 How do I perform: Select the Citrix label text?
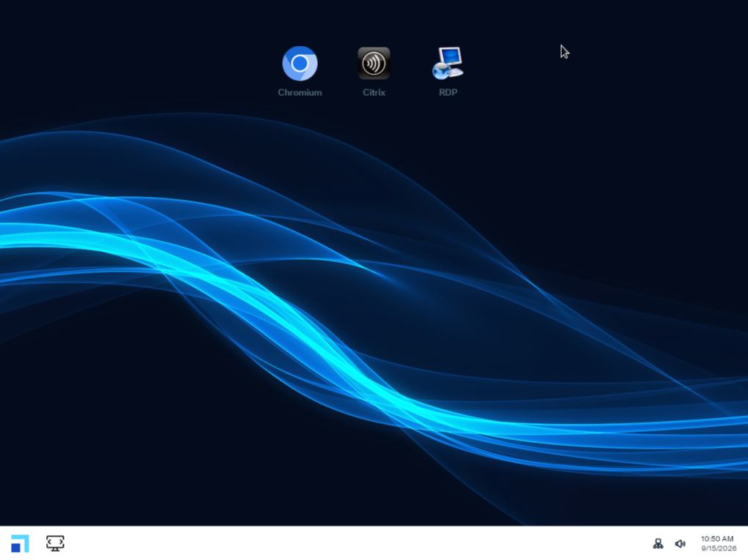(x=374, y=92)
